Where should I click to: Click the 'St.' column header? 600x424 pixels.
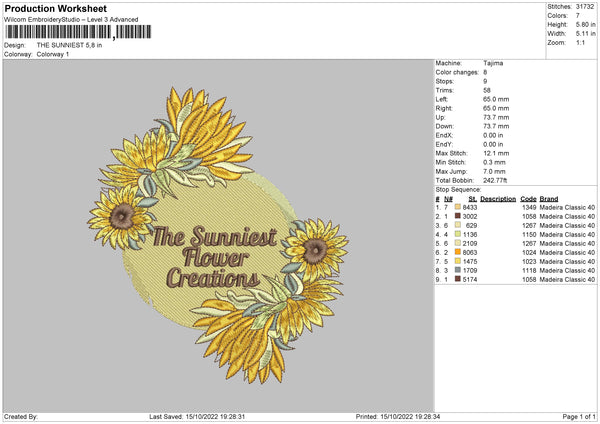click(x=473, y=199)
